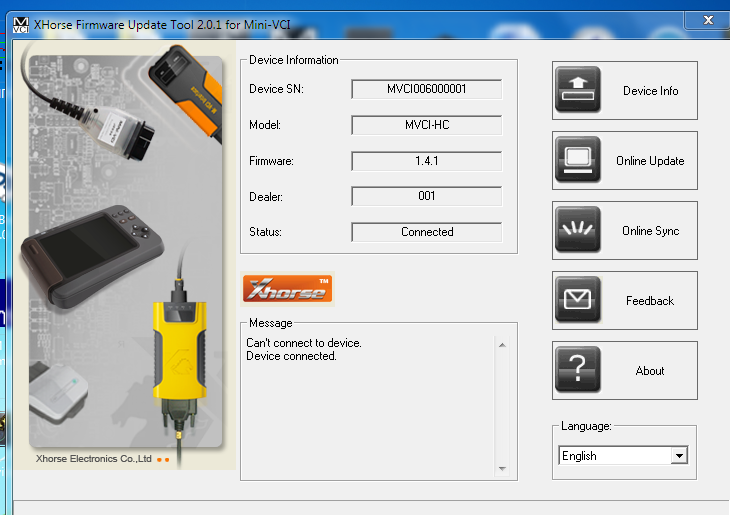This screenshot has height=515, width=730.
Task: Click the About question mark icon
Action: tap(578, 370)
